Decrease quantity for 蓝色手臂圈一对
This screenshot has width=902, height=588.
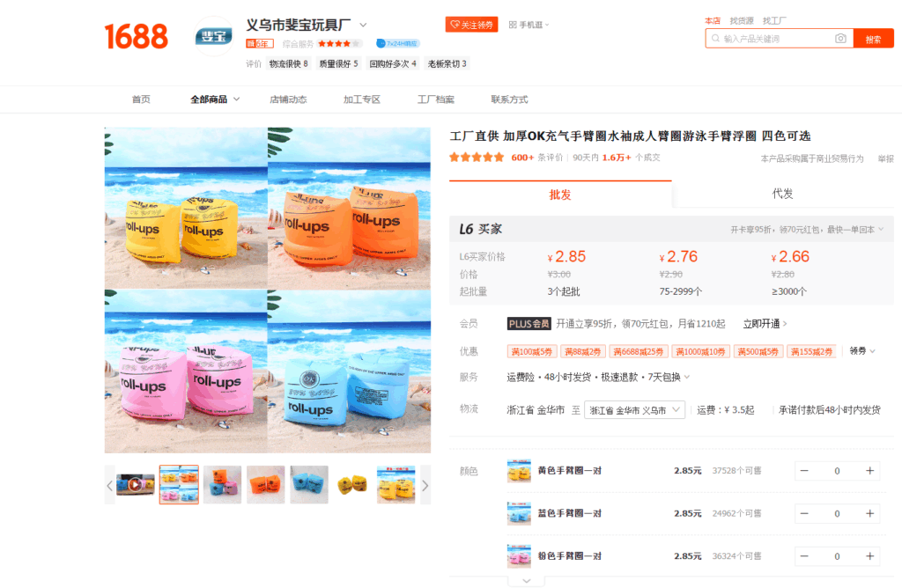(x=804, y=513)
